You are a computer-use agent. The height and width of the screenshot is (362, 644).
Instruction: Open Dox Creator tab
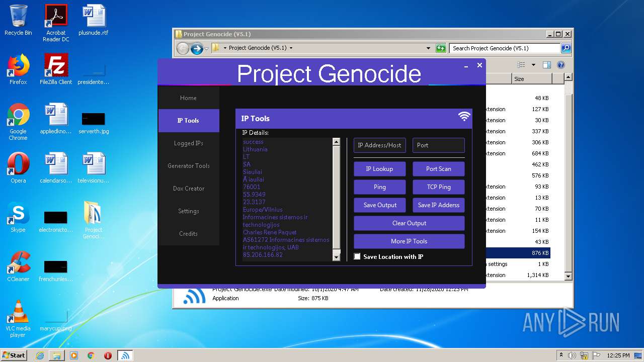[189, 189]
